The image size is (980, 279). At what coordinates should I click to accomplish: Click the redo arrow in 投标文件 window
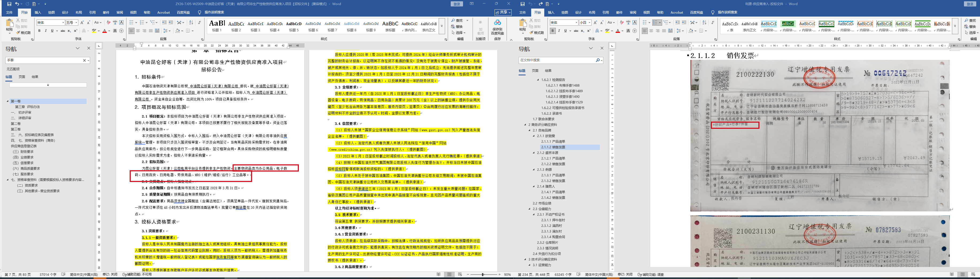[x=541, y=4]
